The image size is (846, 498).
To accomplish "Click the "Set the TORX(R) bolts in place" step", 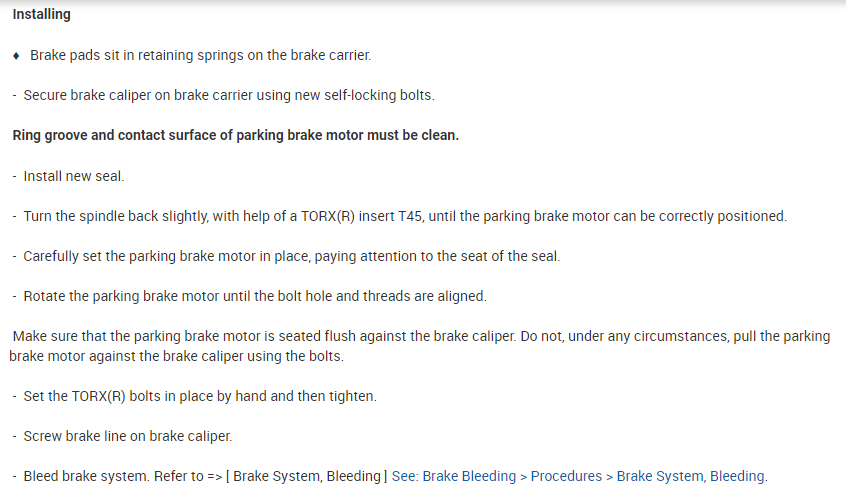I will 200,396.
